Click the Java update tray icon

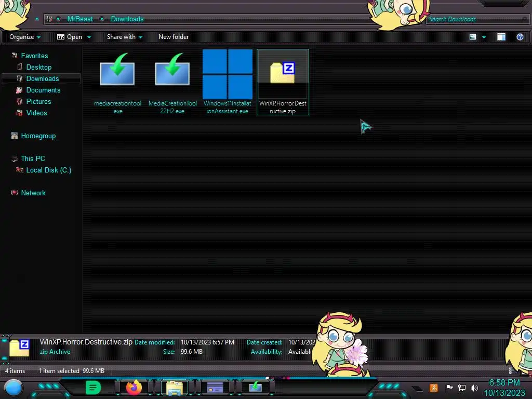pyautogui.click(x=434, y=388)
